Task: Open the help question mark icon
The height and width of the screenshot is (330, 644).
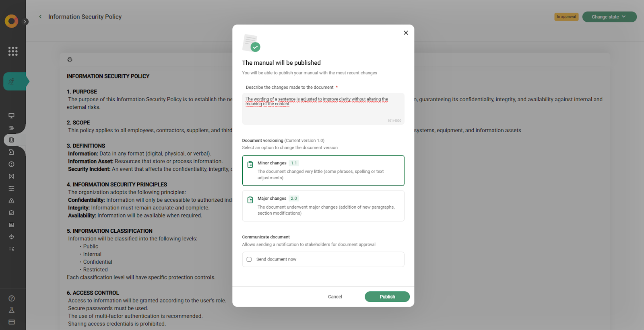Action: [12, 298]
